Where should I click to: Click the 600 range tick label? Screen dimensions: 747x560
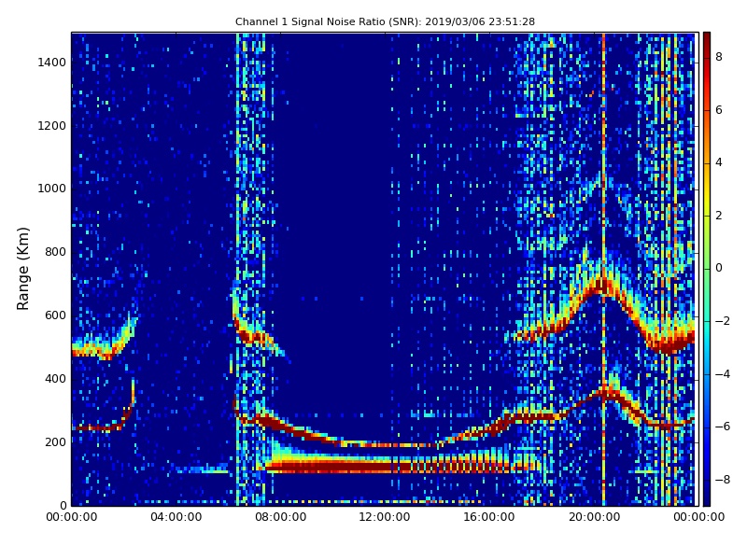point(55,315)
